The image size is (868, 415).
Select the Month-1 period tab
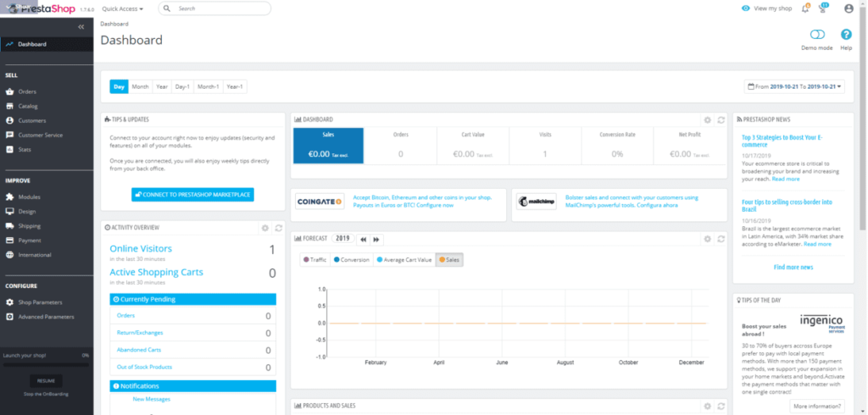click(x=209, y=87)
